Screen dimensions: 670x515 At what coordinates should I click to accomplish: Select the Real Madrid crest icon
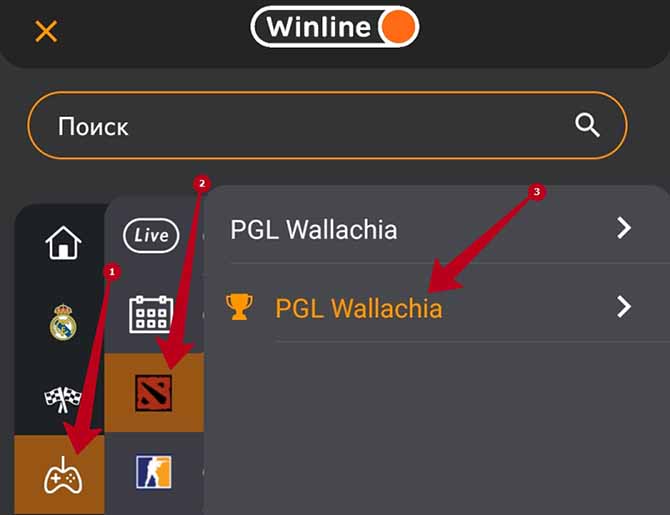(x=63, y=322)
